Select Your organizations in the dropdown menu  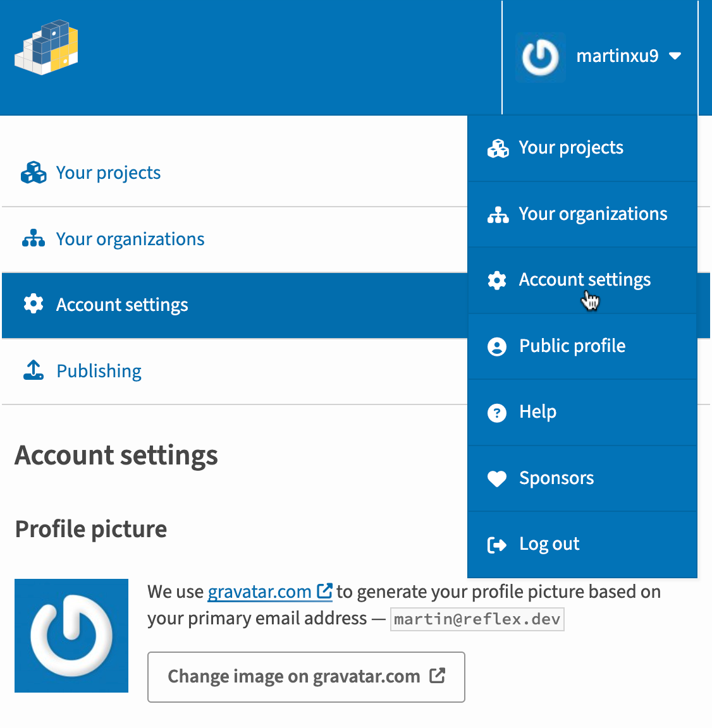pos(592,214)
